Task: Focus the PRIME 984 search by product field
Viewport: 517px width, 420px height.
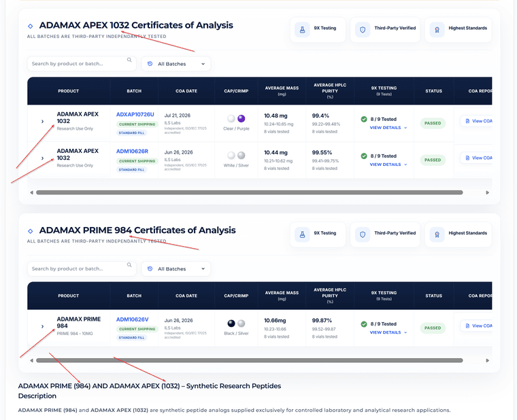Action: 82,268
